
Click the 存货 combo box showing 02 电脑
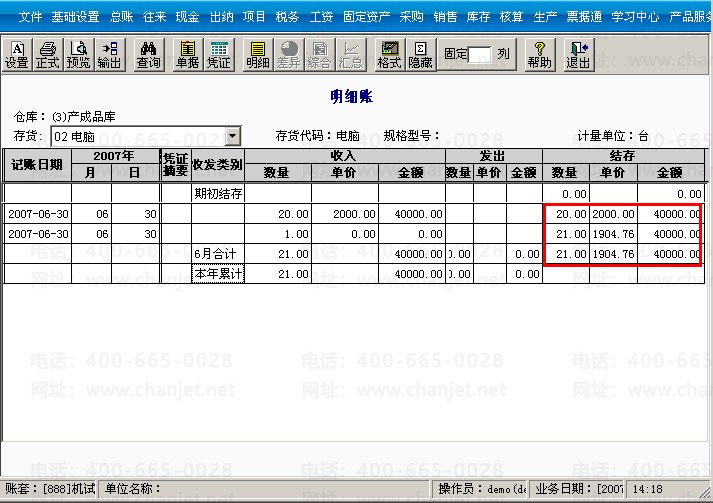(145, 136)
